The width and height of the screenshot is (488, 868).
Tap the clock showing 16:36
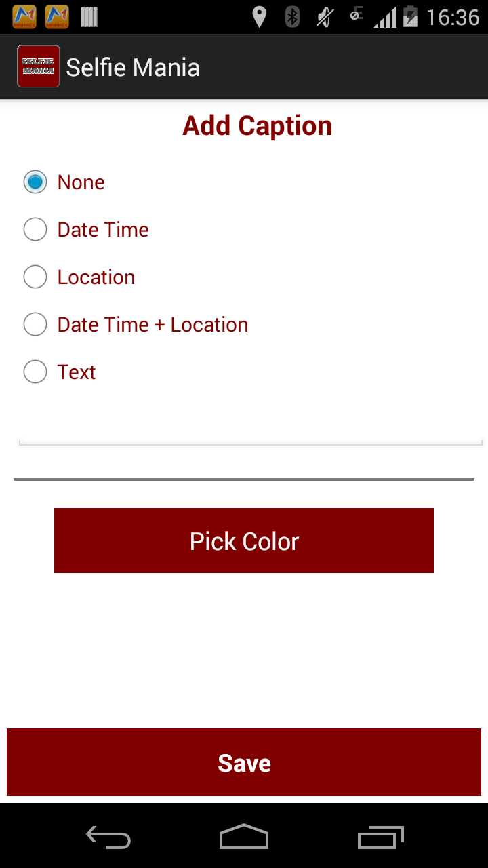(x=453, y=17)
